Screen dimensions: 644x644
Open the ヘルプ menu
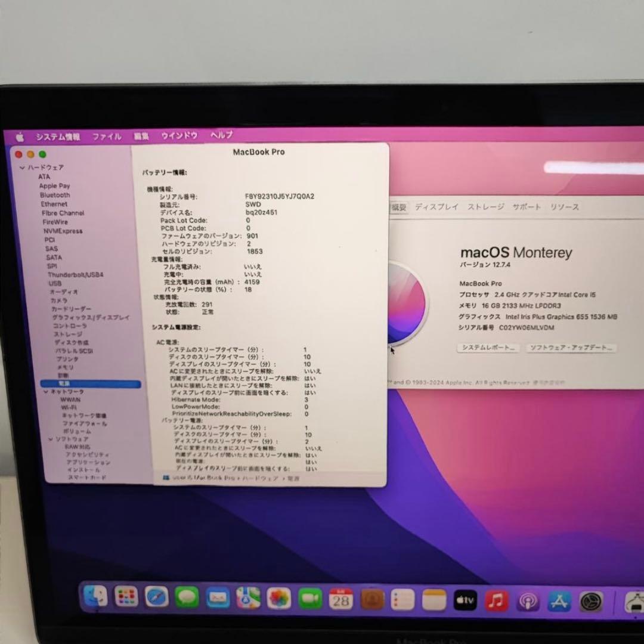(221, 135)
